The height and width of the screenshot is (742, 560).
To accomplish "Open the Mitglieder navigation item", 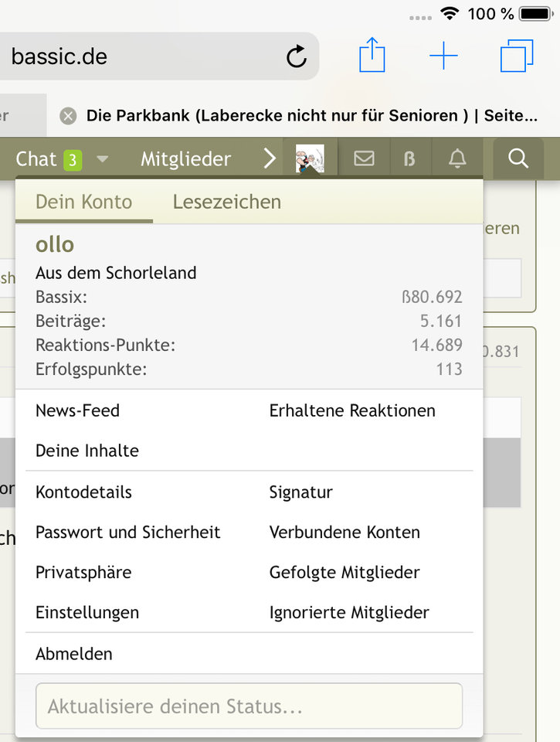I will [x=185, y=159].
